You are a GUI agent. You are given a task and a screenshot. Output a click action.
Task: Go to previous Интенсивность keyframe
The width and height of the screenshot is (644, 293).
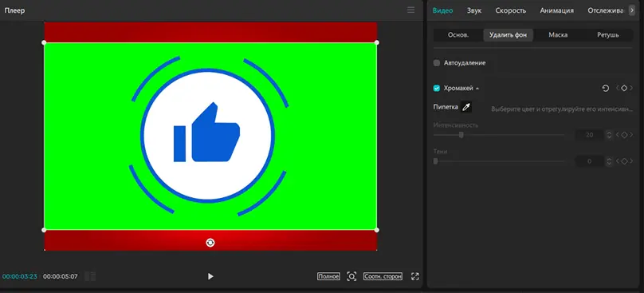tap(617, 135)
